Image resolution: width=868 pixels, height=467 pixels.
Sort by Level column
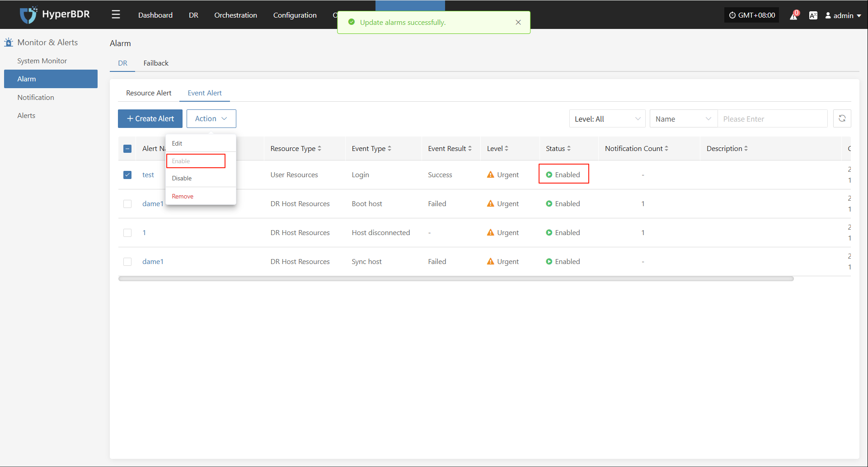click(507, 148)
